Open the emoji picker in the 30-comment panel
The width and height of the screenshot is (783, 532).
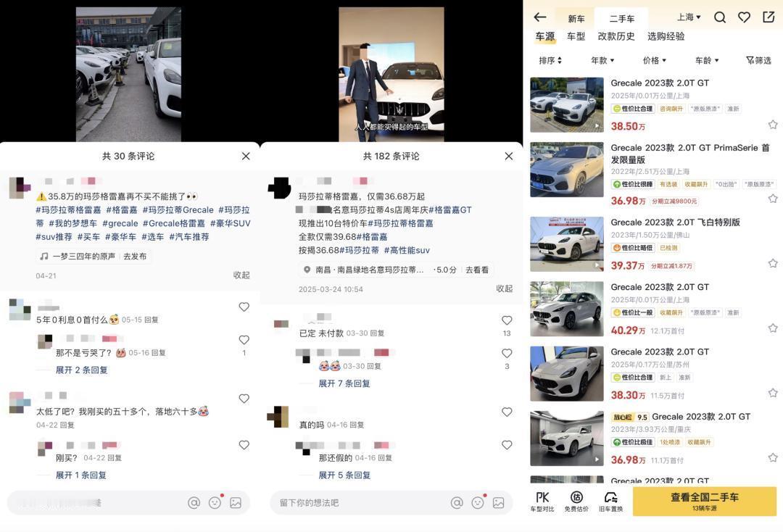[x=215, y=502]
